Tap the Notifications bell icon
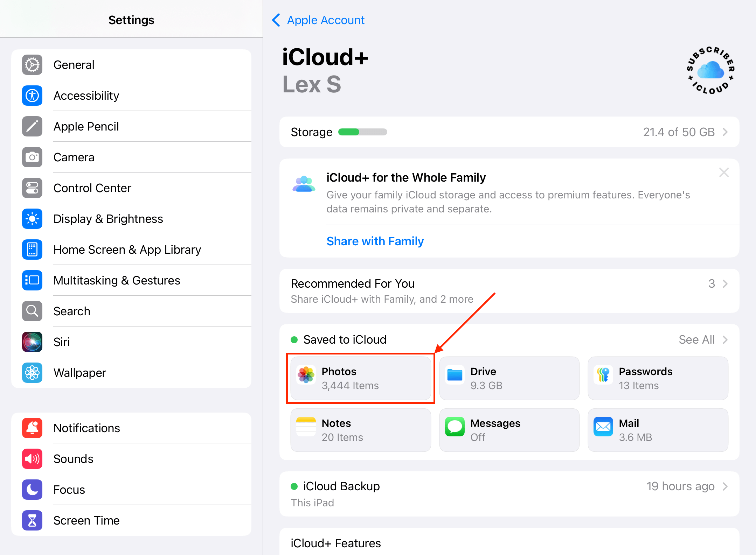This screenshot has height=555, width=756. (32, 428)
